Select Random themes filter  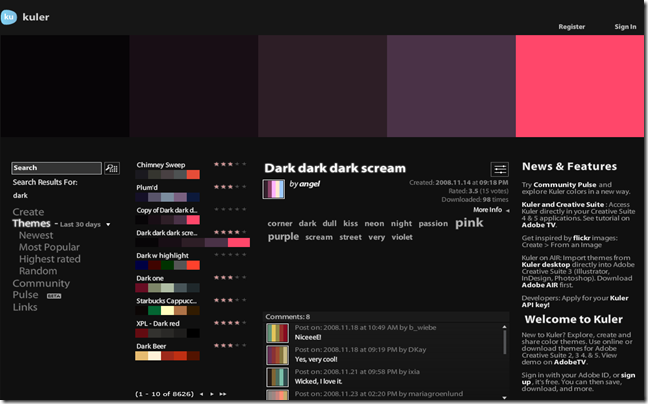pos(38,271)
